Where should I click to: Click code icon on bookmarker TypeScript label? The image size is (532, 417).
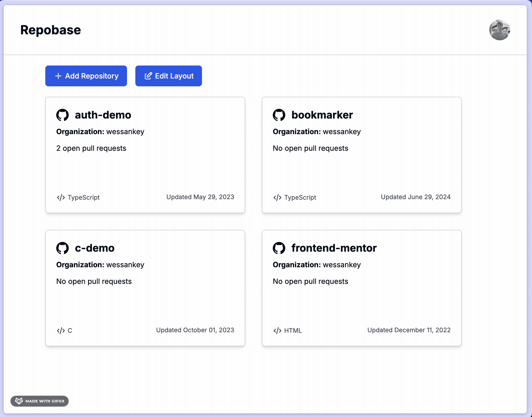[277, 197]
